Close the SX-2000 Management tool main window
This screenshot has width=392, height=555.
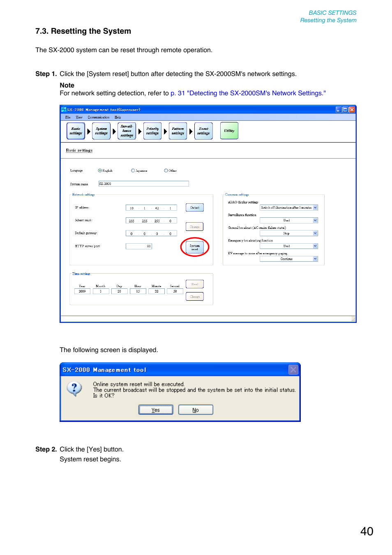352,110
